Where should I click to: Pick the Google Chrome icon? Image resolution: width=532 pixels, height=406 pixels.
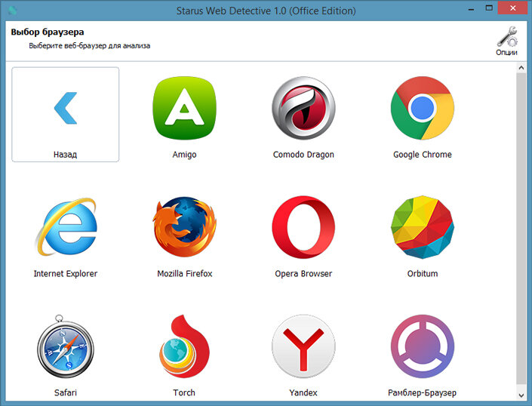[423, 108]
